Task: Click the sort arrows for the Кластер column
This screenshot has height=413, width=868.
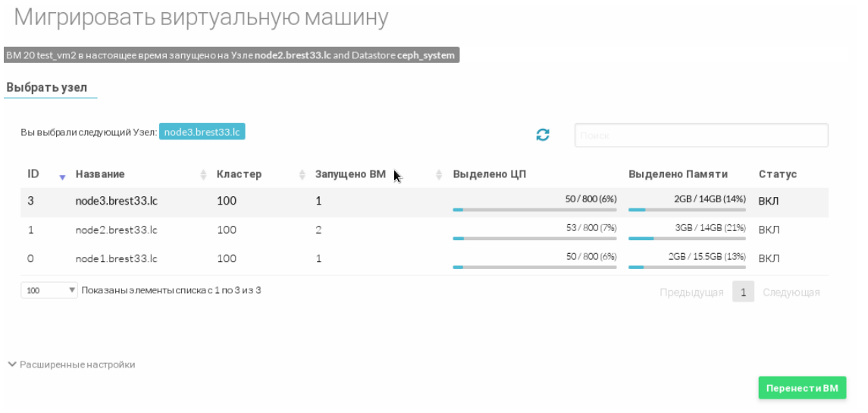Action: pos(302,175)
